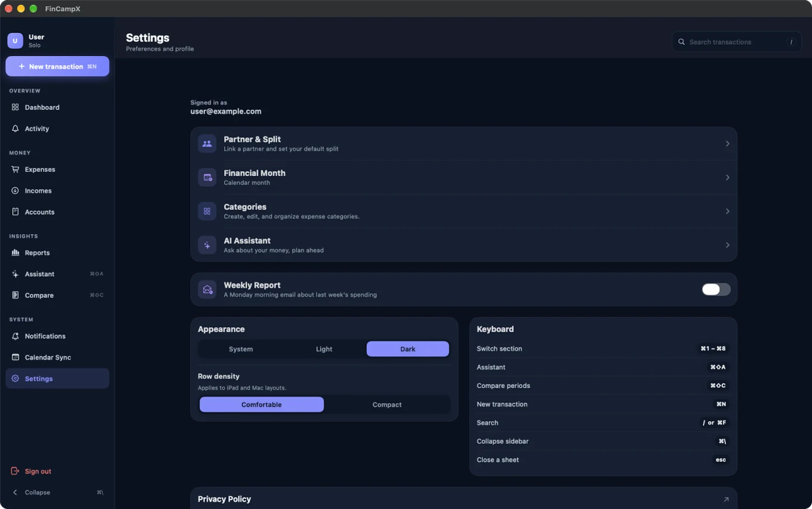Click the Activity bell icon
Screen dimensions: 812x509
coord(16,129)
